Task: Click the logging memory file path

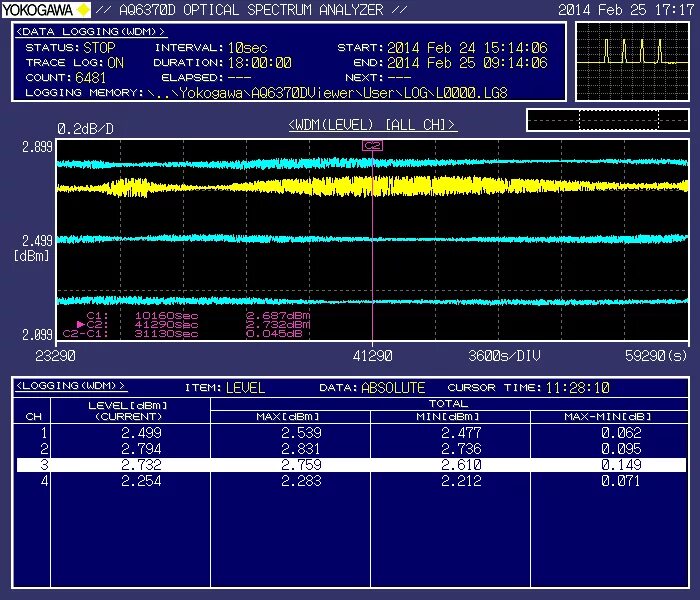Action: [327, 93]
